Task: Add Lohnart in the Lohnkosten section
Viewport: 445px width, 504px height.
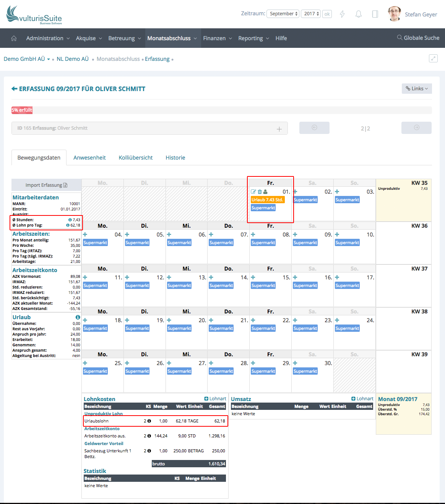Action: pyautogui.click(x=215, y=399)
